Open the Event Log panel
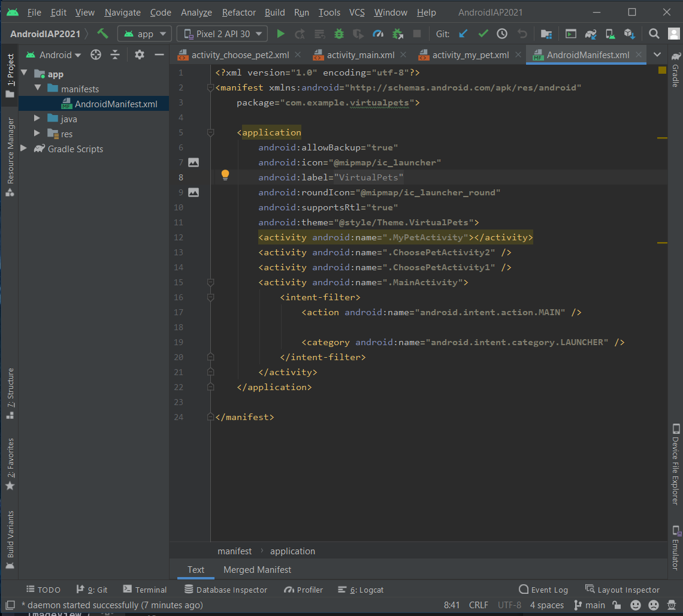The height and width of the screenshot is (616, 683). point(543,590)
